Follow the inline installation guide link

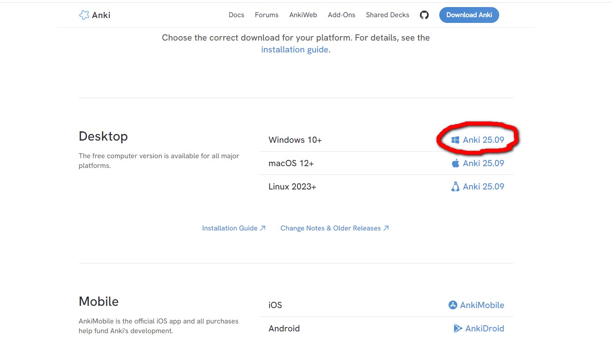294,50
